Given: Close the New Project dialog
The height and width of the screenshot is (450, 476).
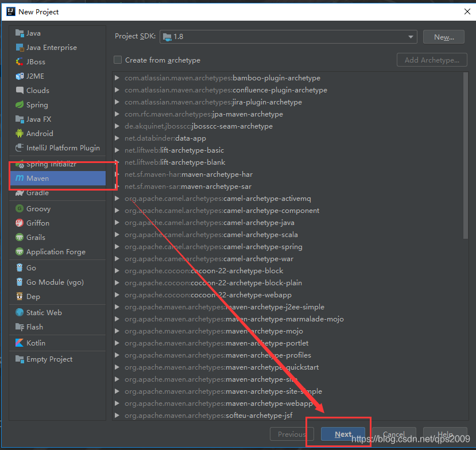Looking at the screenshot, I should pyautogui.click(x=467, y=11).
